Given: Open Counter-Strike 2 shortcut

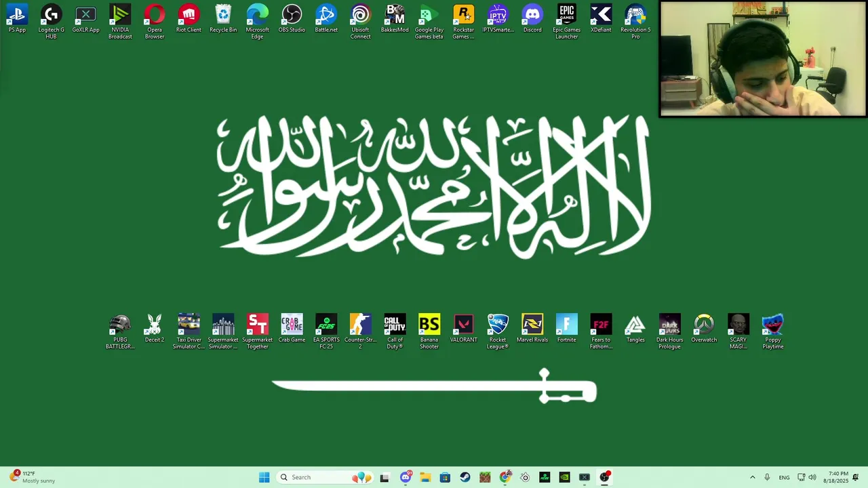Looking at the screenshot, I should click(x=361, y=331).
